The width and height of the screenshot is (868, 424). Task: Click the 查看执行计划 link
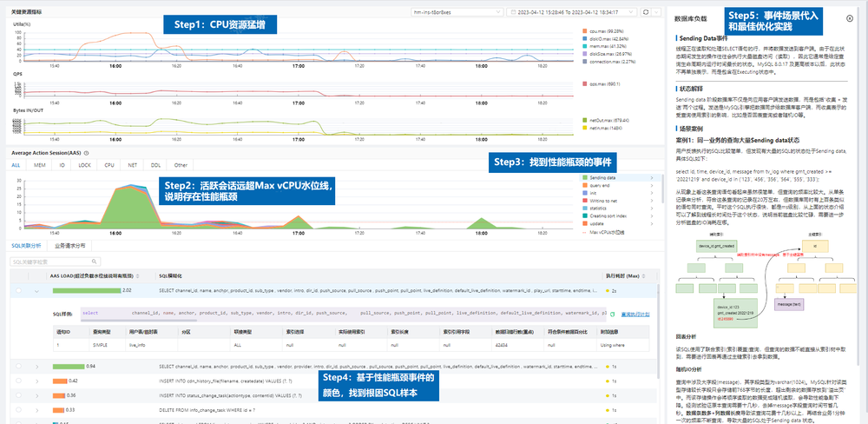(x=635, y=314)
